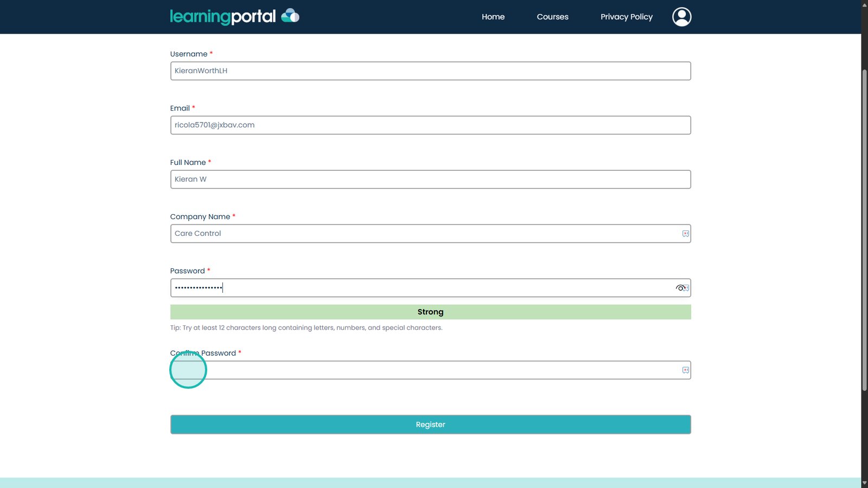Click the vertical page scrollbar thumb

[x=864, y=228]
